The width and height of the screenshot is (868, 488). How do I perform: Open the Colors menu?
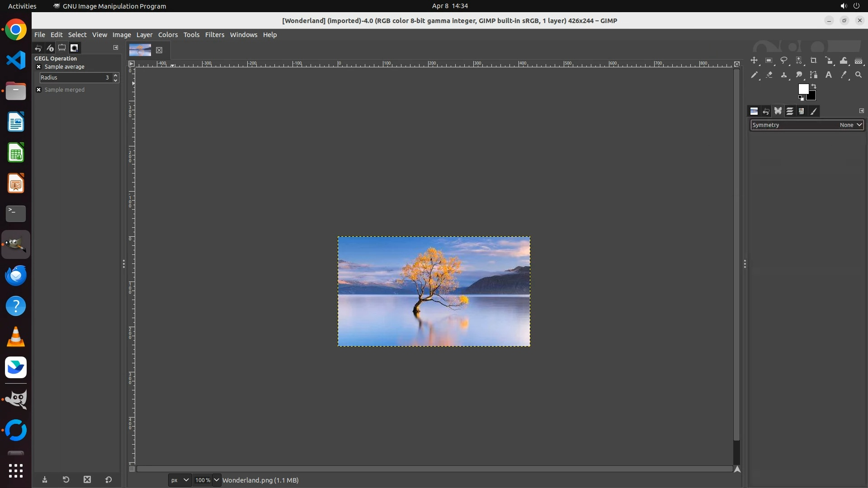tap(168, 35)
